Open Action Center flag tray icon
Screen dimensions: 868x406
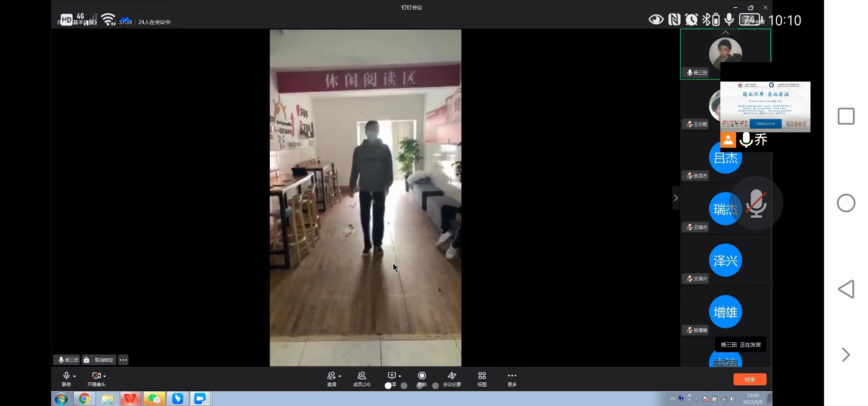point(705,399)
